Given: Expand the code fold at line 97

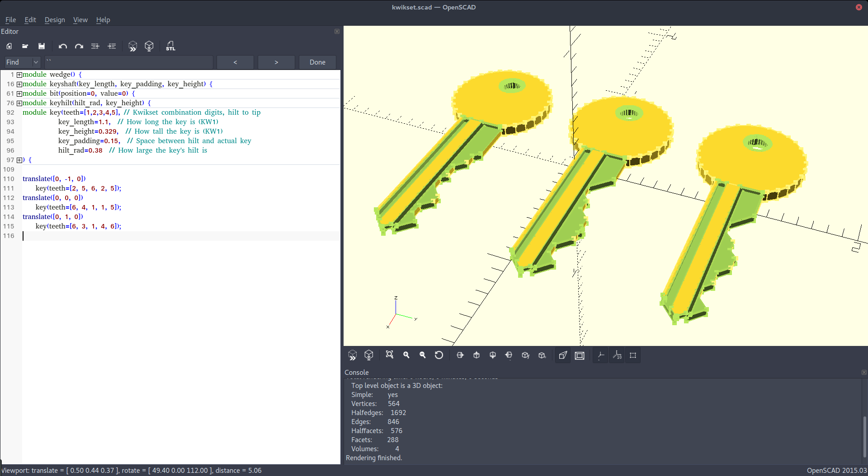Looking at the screenshot, I should tap(19, 160).
